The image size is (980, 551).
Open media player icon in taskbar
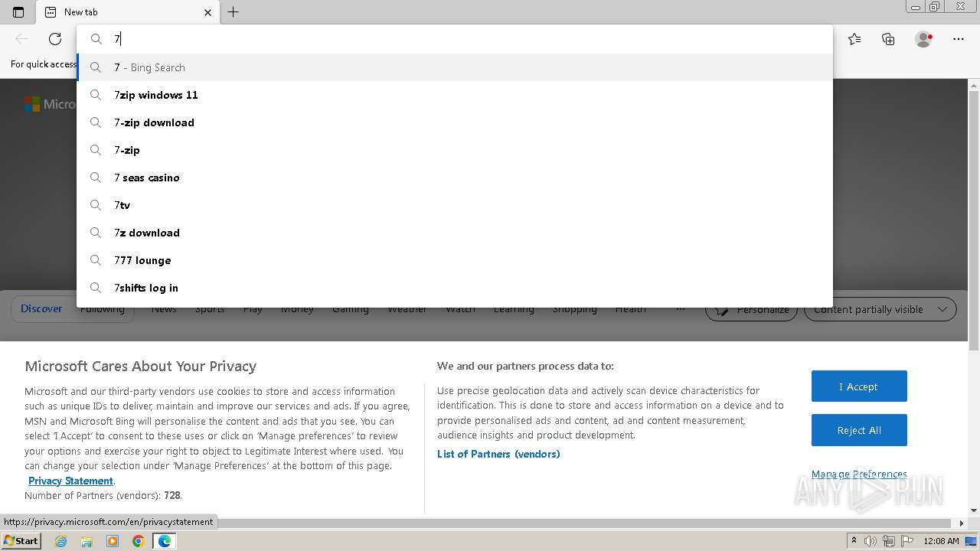click(113, 541)
